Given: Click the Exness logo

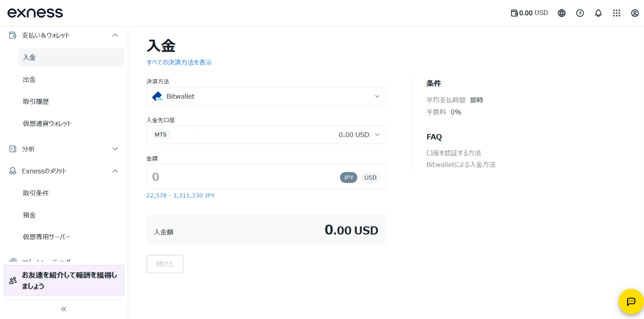Looking at the screenshot, I should coord(35,13).
